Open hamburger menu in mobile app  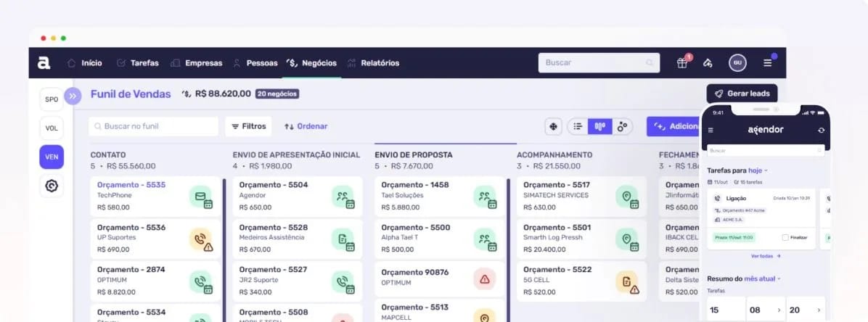click(711, 131)
